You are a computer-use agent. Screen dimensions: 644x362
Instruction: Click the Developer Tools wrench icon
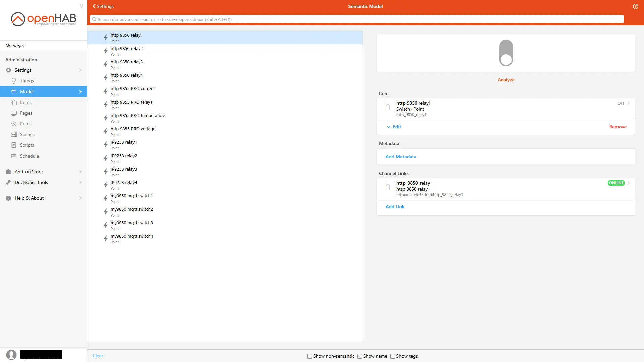tap(8, 182)
